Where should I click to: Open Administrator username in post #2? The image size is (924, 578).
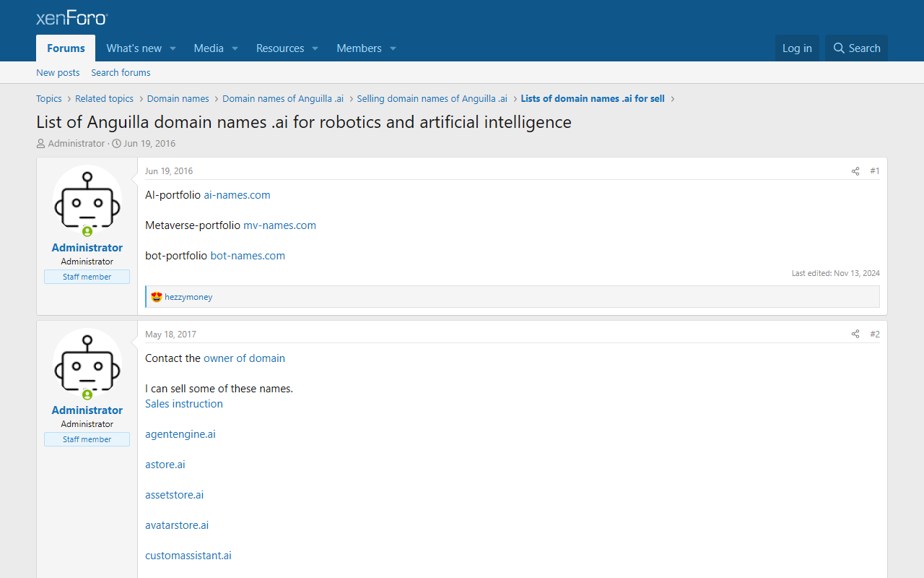point(87,410)
